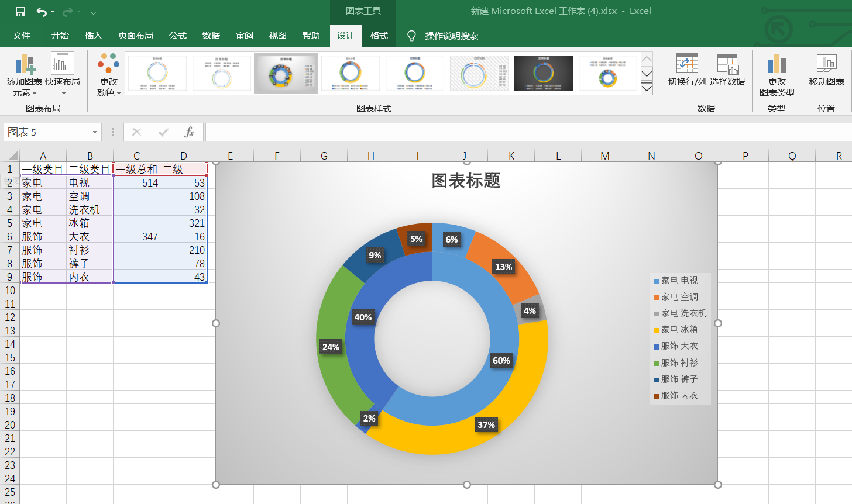
Task: Open the Name Box dropdown arrow
Action: 95,132
